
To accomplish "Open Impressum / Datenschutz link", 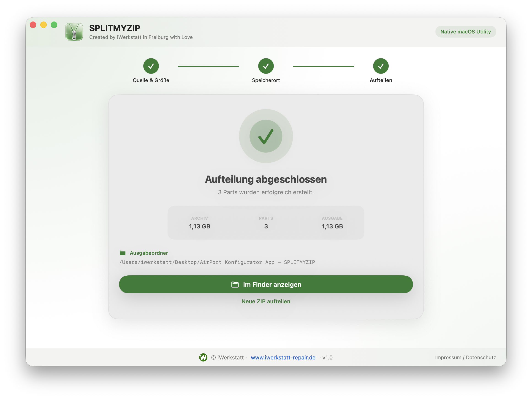I will tap(465, 357).
